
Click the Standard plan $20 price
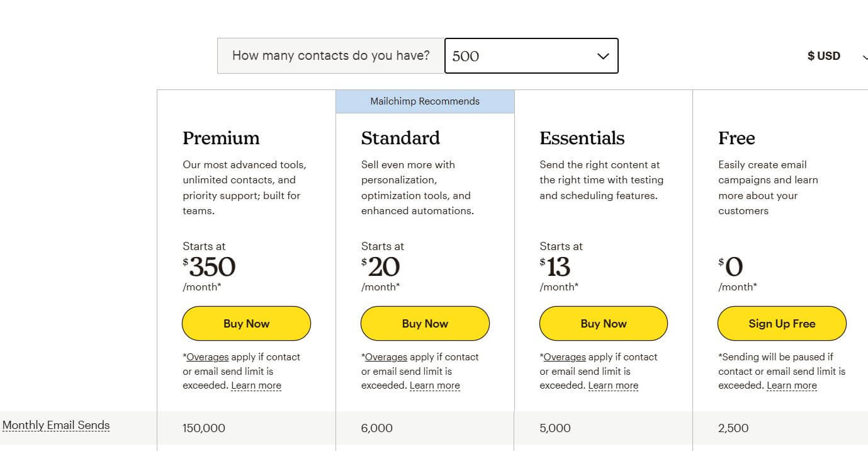[380, 266]
